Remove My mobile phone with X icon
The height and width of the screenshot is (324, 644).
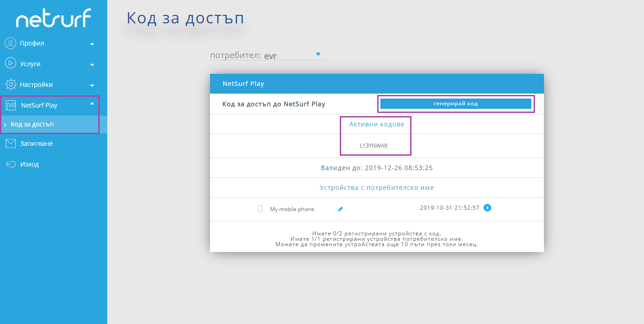point(487,208)
